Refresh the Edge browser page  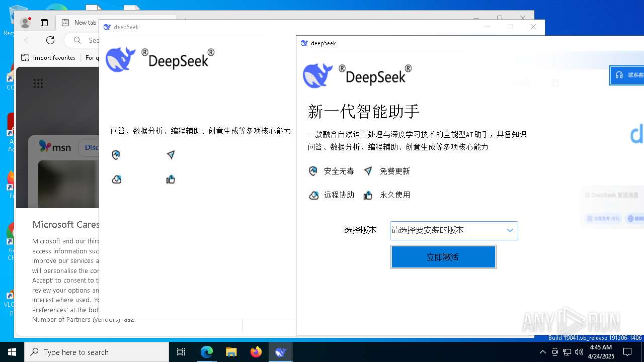coord(50,40)
